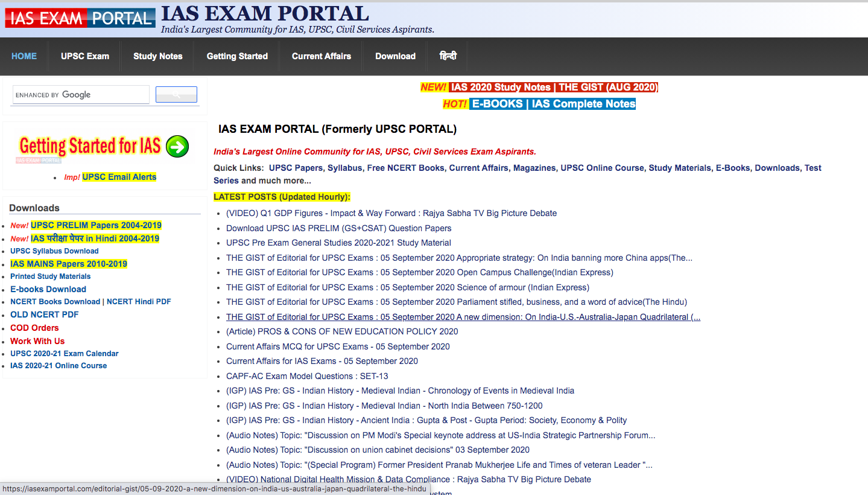
Task: Open Download navigation menu
Action: 395,56
